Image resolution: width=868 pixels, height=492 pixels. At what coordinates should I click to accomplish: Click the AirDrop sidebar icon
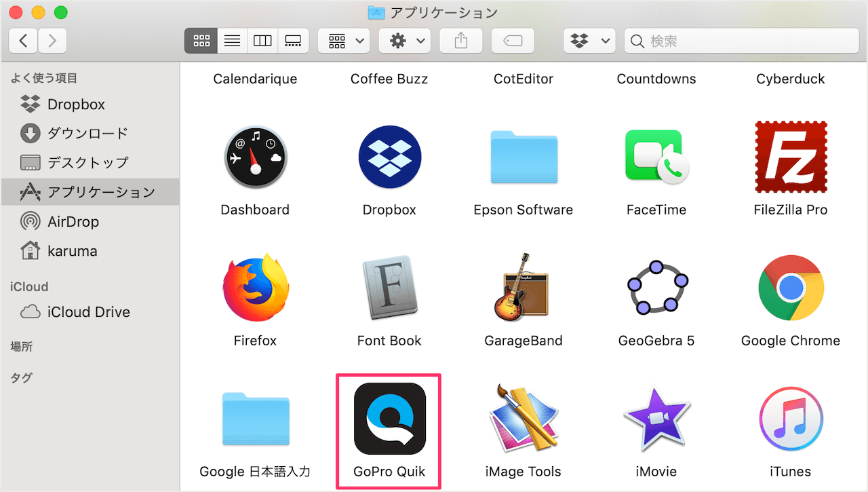pyautogui.click(x=31, y=221)
